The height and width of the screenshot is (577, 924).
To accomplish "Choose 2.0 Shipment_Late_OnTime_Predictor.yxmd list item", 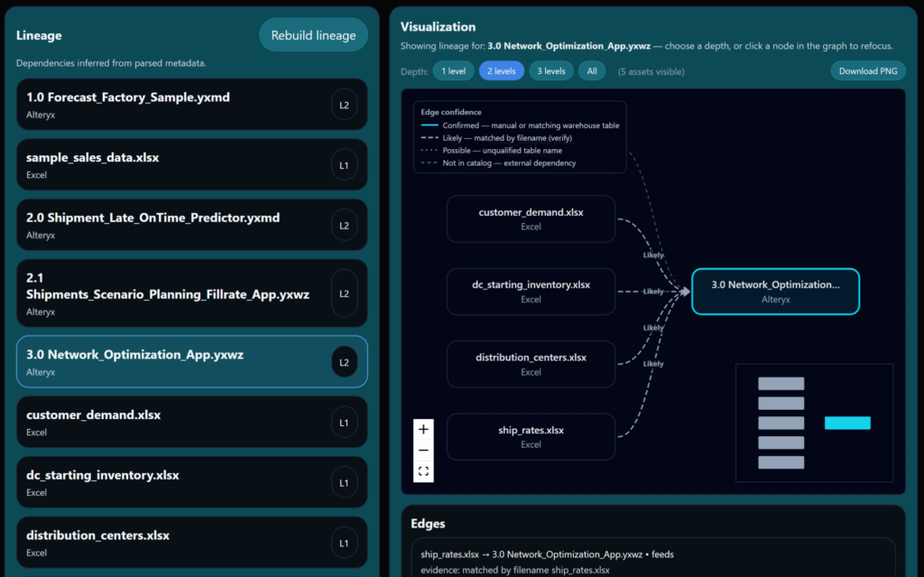I will (x=192, y=225).
